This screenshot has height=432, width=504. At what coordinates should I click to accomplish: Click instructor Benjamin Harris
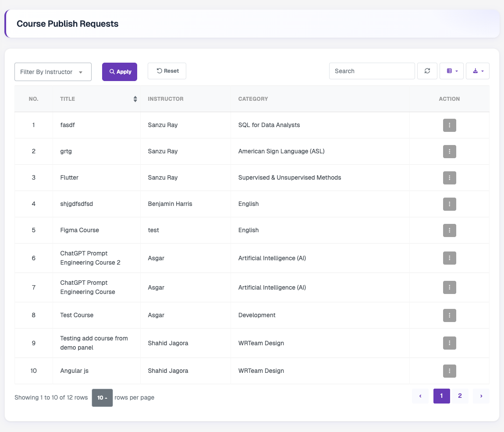tap(170, 204)
